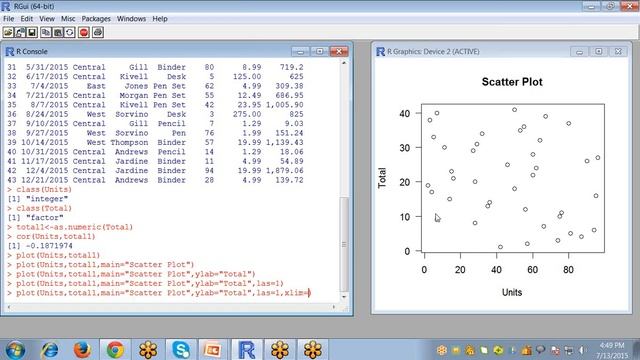640x360 pixels.
Task: Click the Paste toolbar icon
Action: click(58, 32)
